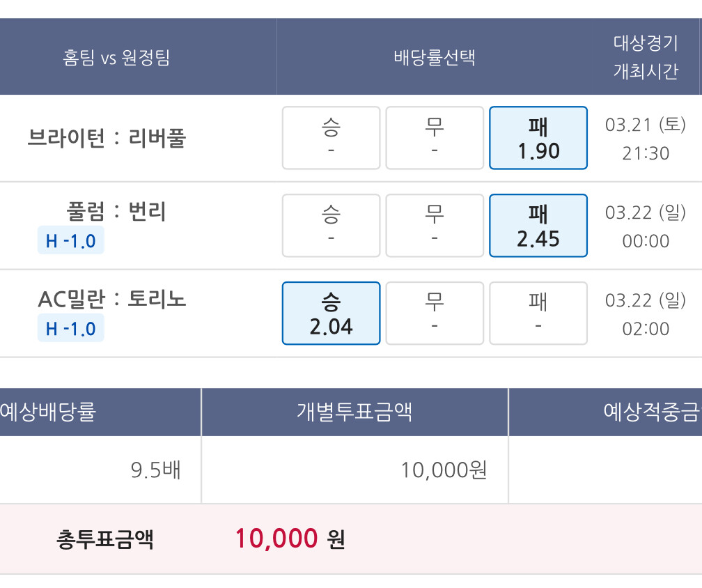This screenshot has width=702, height=588.
Task: Click the H -1.0 handicap badge under 풀럼
Action: click(x=71, y=241)
